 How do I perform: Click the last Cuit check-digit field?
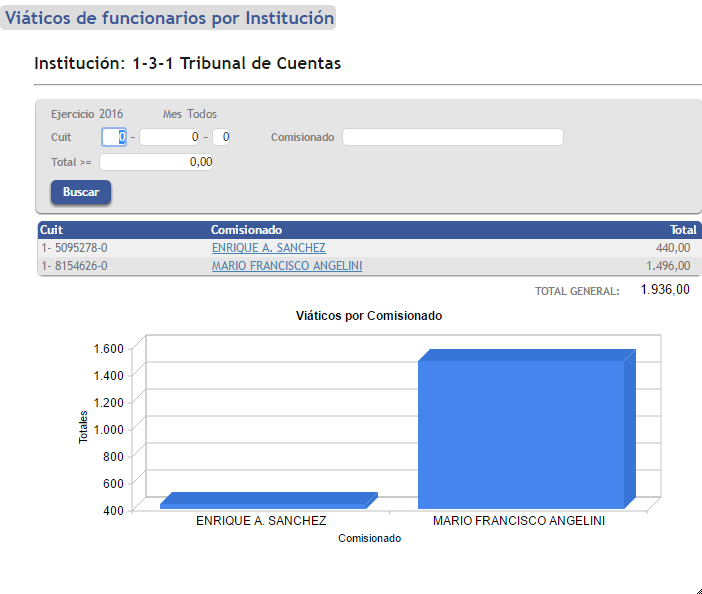(221, 137)
